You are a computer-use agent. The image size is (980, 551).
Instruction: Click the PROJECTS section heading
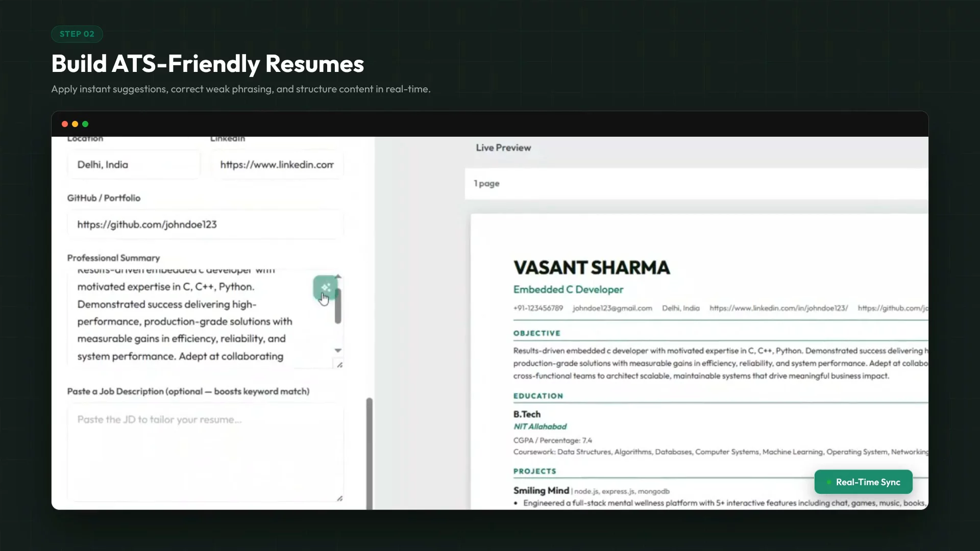tap(534, 471)
